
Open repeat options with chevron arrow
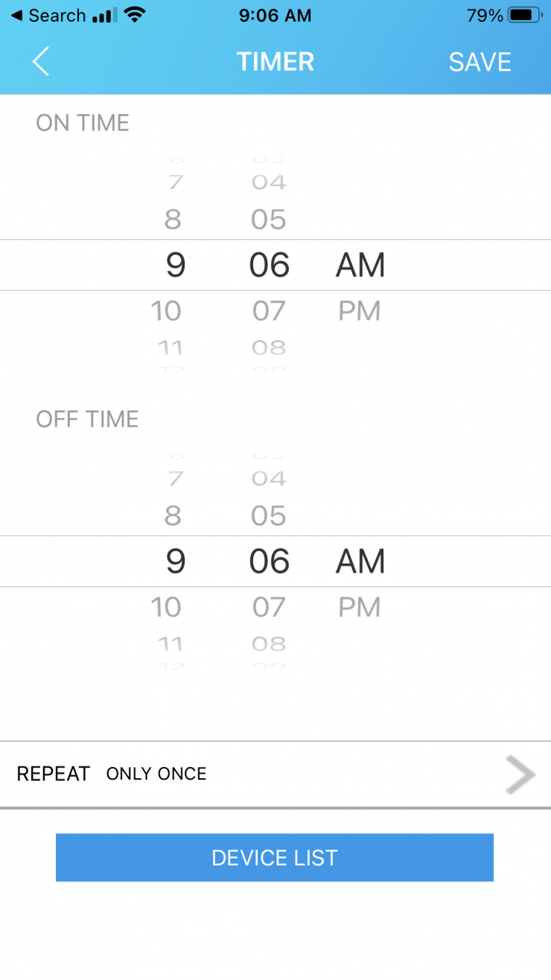click(x=520, y=774)
